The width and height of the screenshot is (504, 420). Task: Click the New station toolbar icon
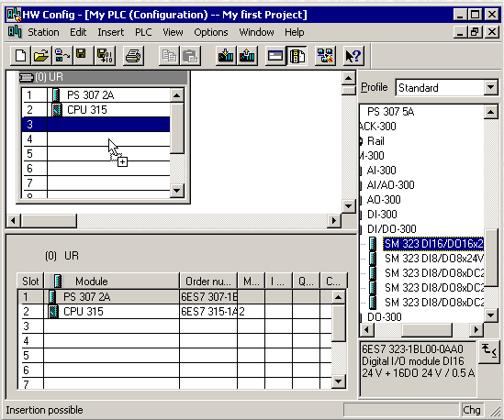point(21,56)
